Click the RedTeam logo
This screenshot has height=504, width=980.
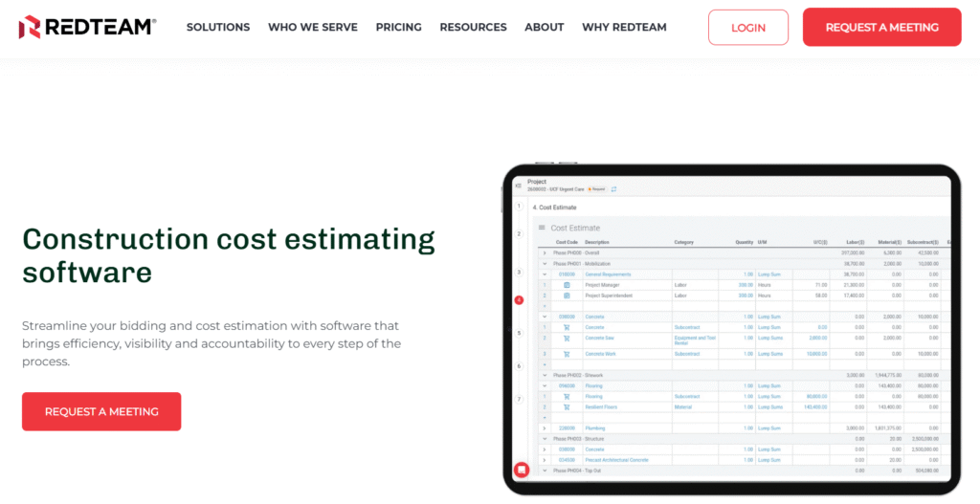[87, 27]
